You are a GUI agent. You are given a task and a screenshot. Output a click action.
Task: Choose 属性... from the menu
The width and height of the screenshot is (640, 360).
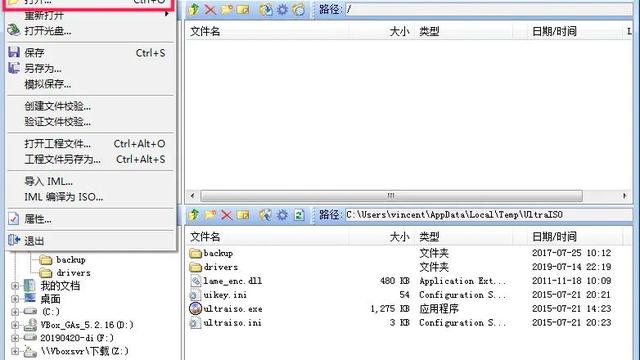[x=91, y=219]
